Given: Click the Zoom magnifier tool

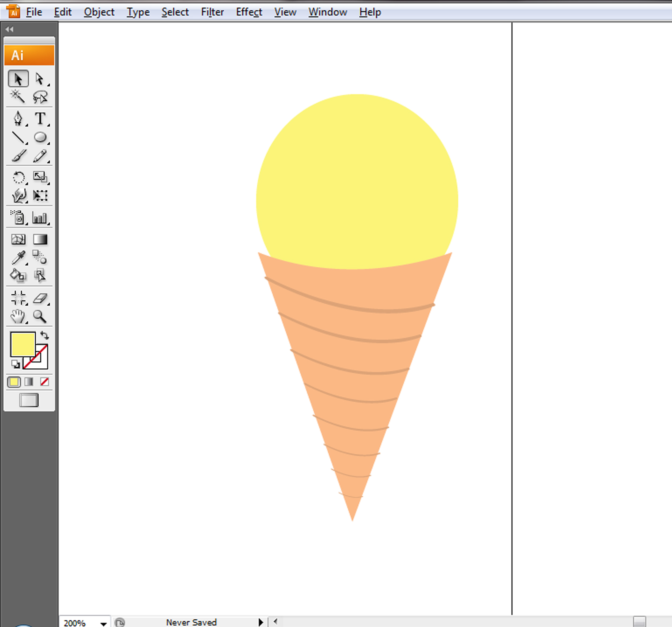Looking at the screenshot, I should 39,316.
